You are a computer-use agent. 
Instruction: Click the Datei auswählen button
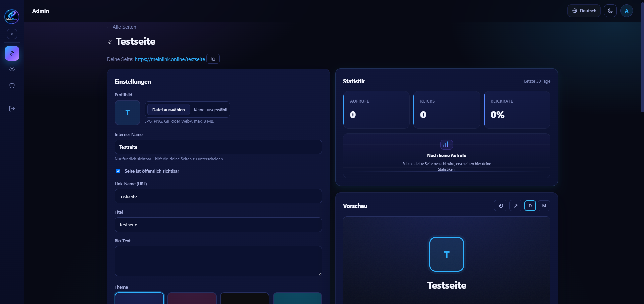(168, 110)
